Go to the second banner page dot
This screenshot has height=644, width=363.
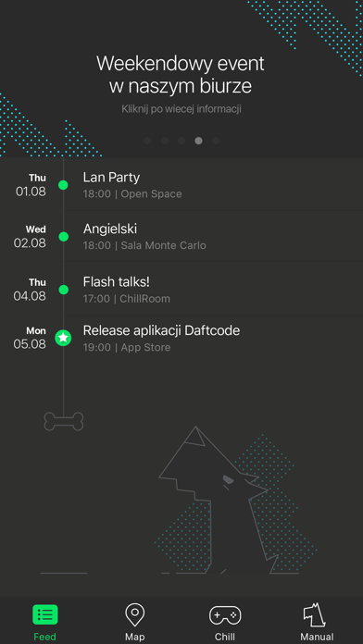(x=165, y=141)
